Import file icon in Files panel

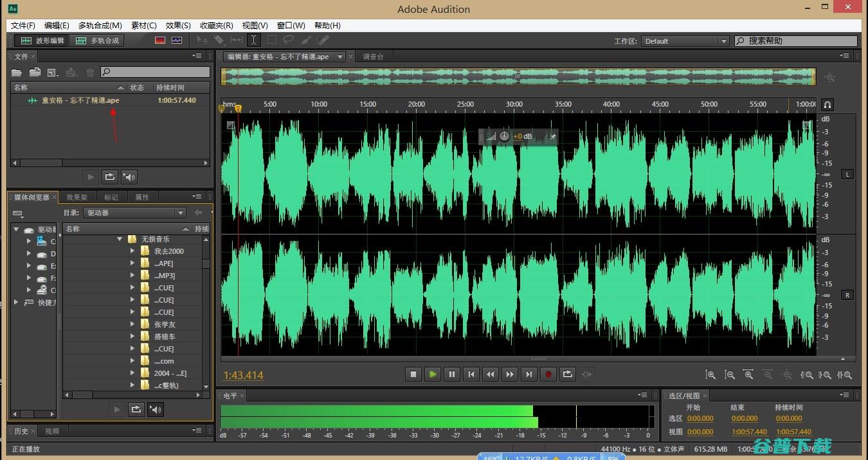click(x=35, y=73)
